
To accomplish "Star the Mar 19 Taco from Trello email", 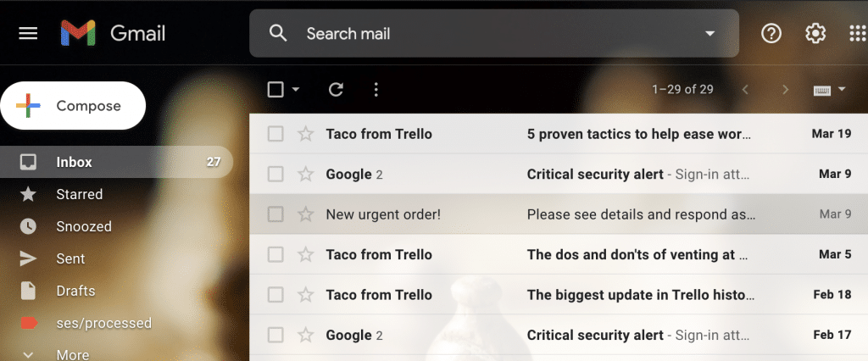I will point(305,134).
